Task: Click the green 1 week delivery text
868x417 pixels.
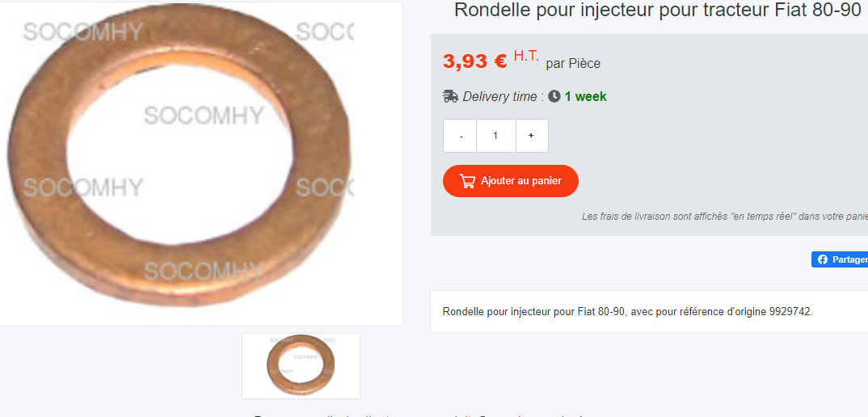Action: click(585, 97)
